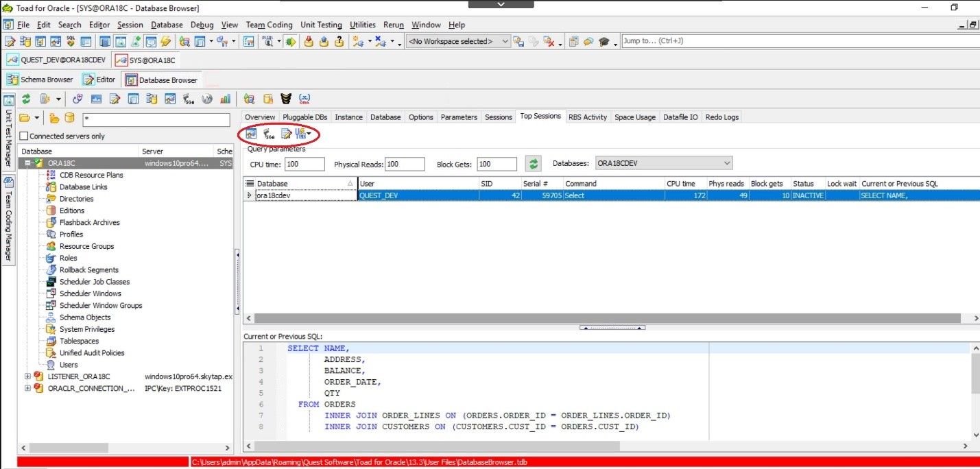Expand the LISTENER_ORA18C node

[x=28, y=376]
